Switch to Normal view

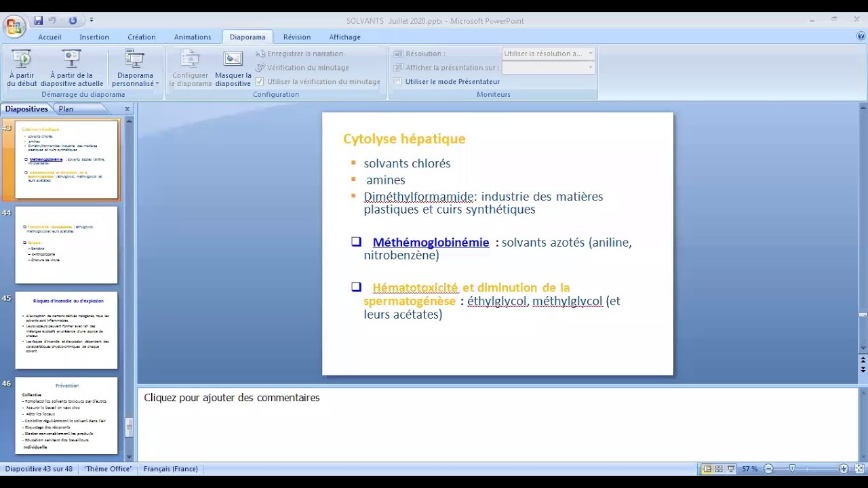[x=707, y=469]
